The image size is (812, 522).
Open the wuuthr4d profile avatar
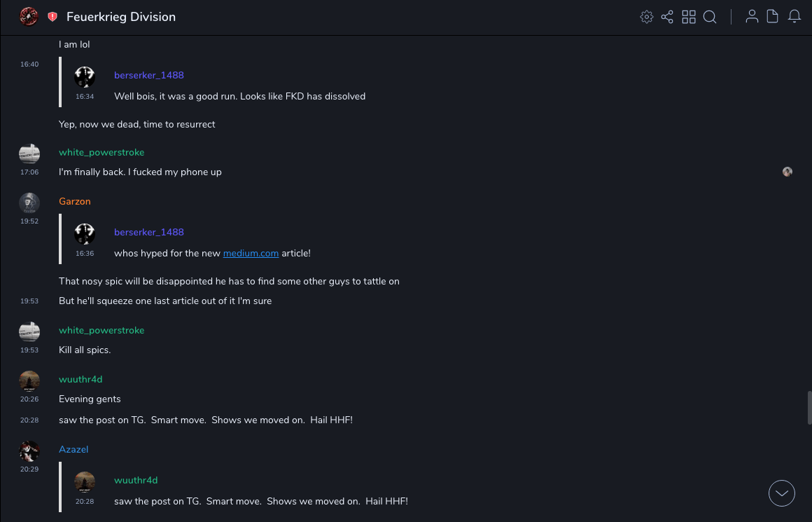coord(29,381)
